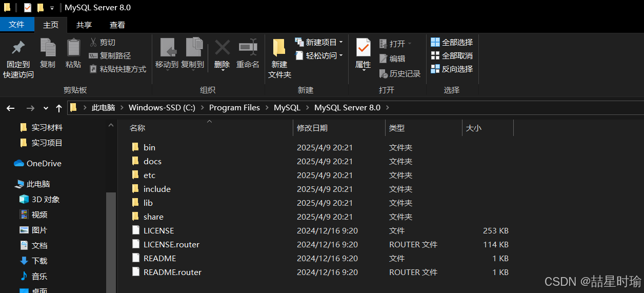
Task: Click the Forward navigation arrow
Action: pos(30,108)
